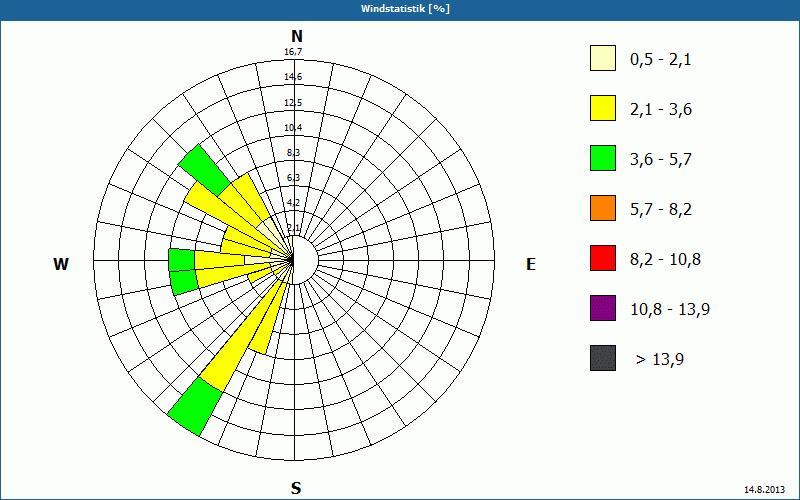
Task: Click the date 14.8.2013
Action: [764, 490]
